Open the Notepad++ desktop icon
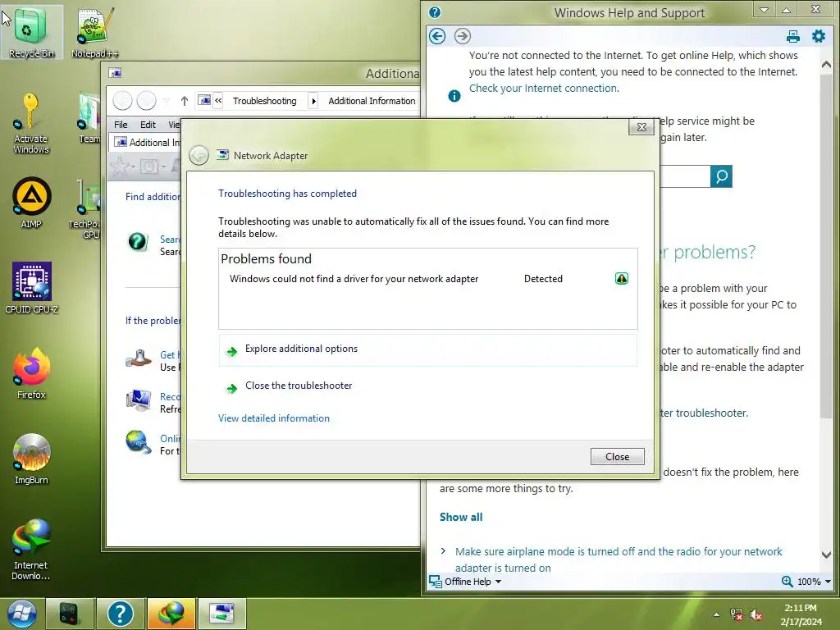 pyautogui.click(x=95, y=32)
